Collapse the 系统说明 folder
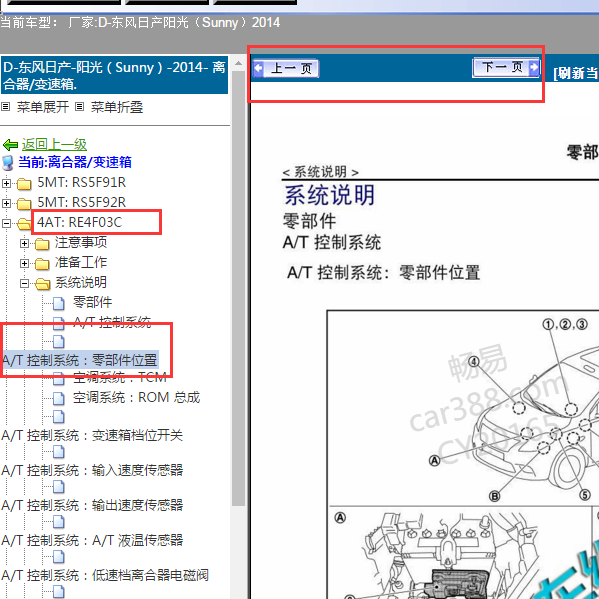Screen dimensions: 599x599 point(24,283)
